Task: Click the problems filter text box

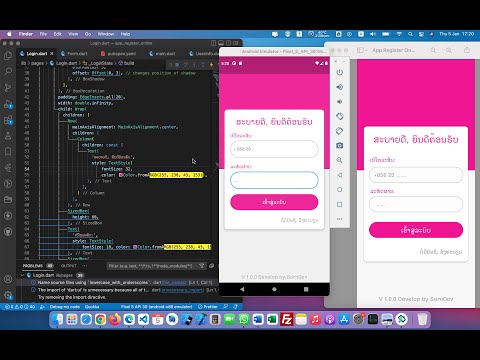Action: coord(152,266)
